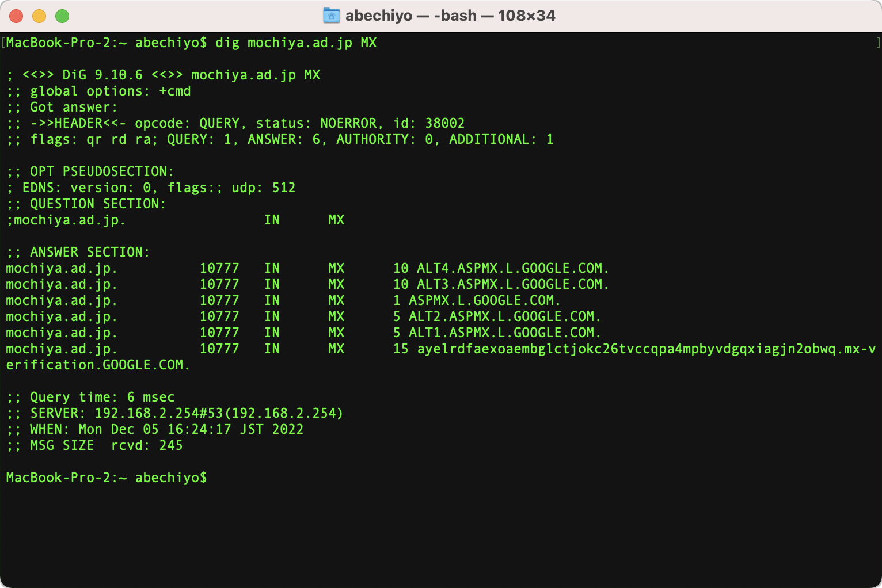Click 'MX' type on the ALT1 row

336,333
